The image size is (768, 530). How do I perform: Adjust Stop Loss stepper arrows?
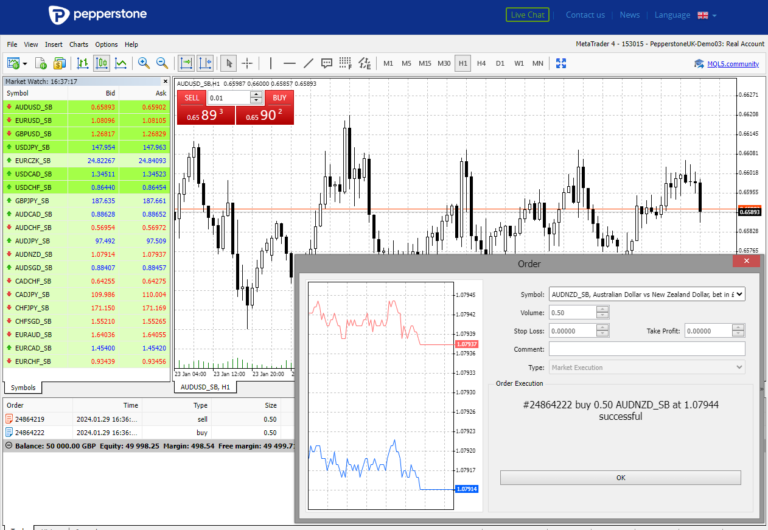point(602,331)
